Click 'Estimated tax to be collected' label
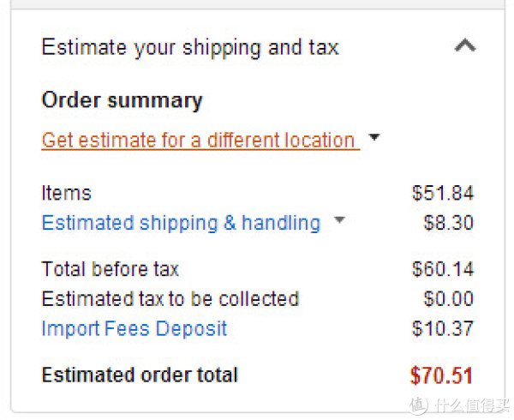The height and width of the screenshot is (420, 514). click(x=170, y=299)
